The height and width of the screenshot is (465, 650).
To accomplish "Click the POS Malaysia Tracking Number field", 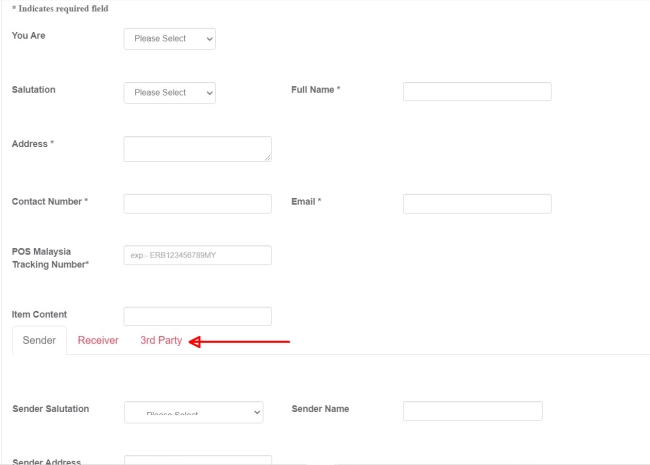I will pyautogui.click(x=197, y=255).
